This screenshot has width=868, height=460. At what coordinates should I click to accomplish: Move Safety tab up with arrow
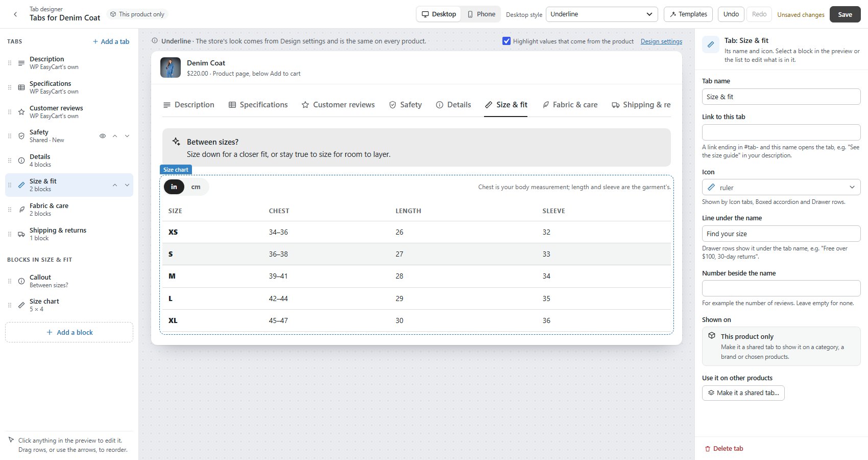tap(115, 136)
